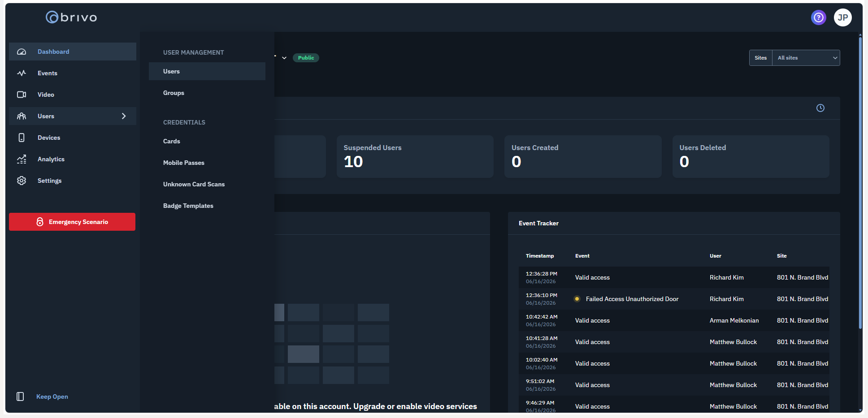
Task: Click the Settings gear icon
Action: click(22, 181)
